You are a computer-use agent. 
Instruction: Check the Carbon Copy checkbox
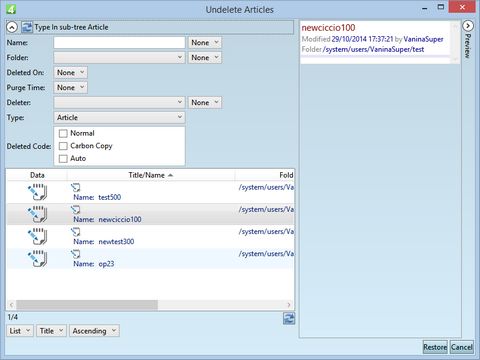click(63, 146)
